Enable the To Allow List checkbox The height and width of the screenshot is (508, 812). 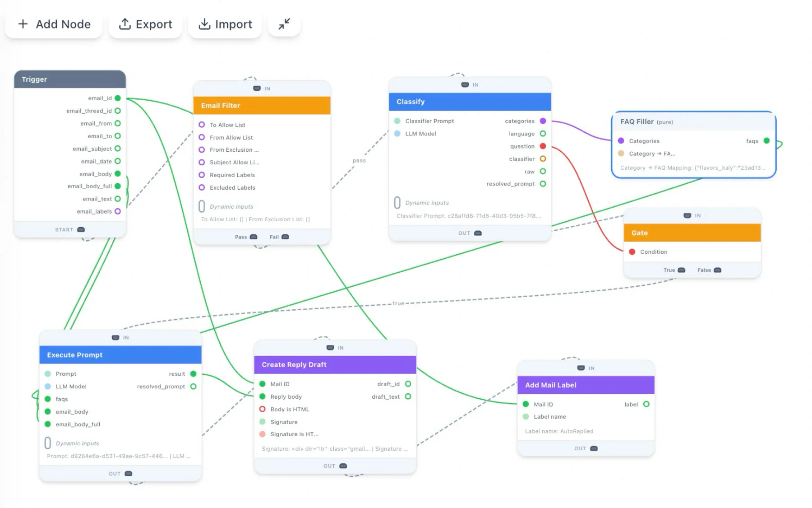tap(202, 124)
